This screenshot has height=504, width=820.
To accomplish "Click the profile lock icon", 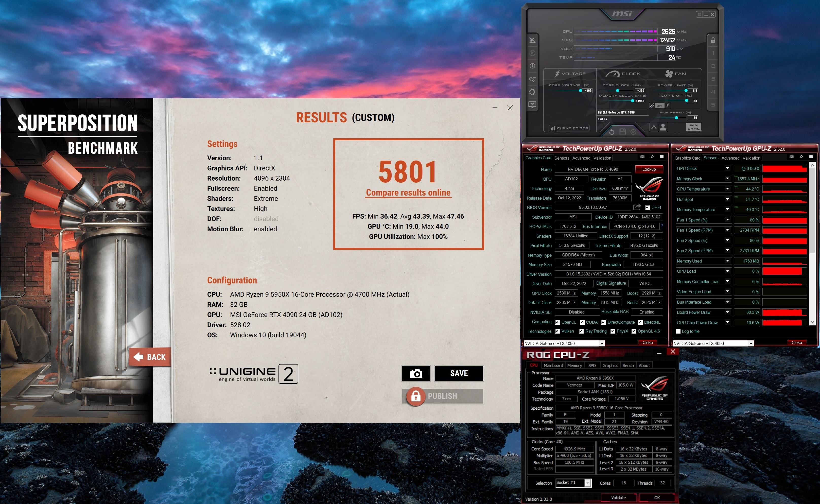I will pos(713,40).
